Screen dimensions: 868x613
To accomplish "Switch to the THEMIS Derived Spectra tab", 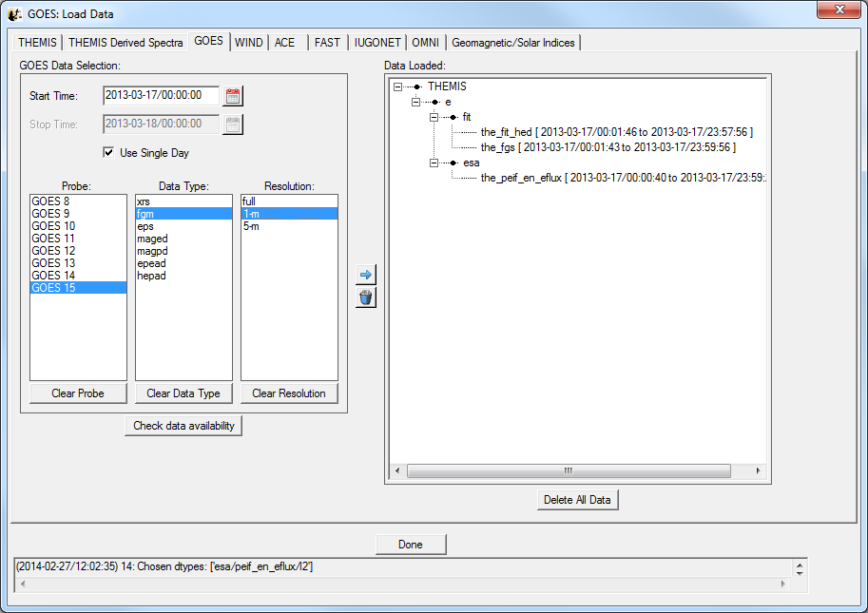I will coord(125,43).
